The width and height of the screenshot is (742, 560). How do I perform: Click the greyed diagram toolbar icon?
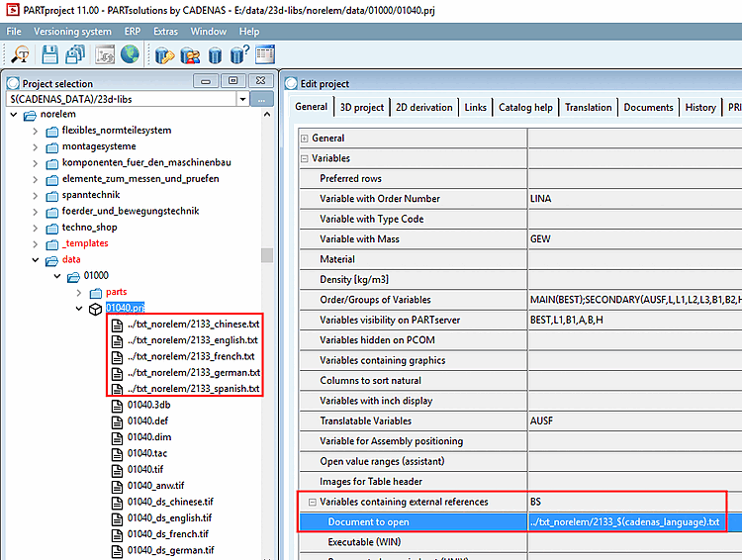(x=105, y=54)
